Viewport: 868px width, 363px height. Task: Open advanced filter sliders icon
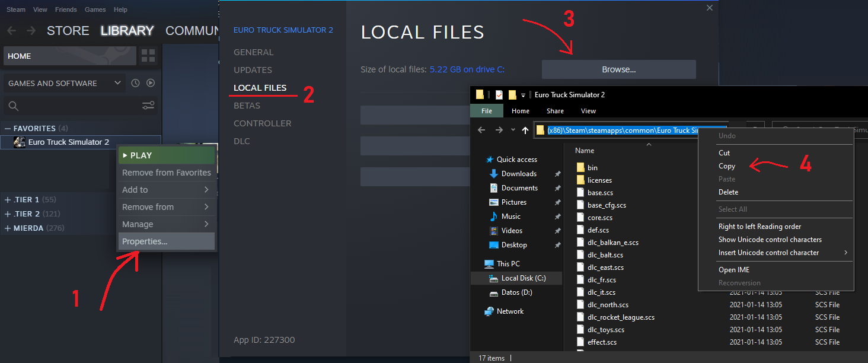[x=148, y=106]
